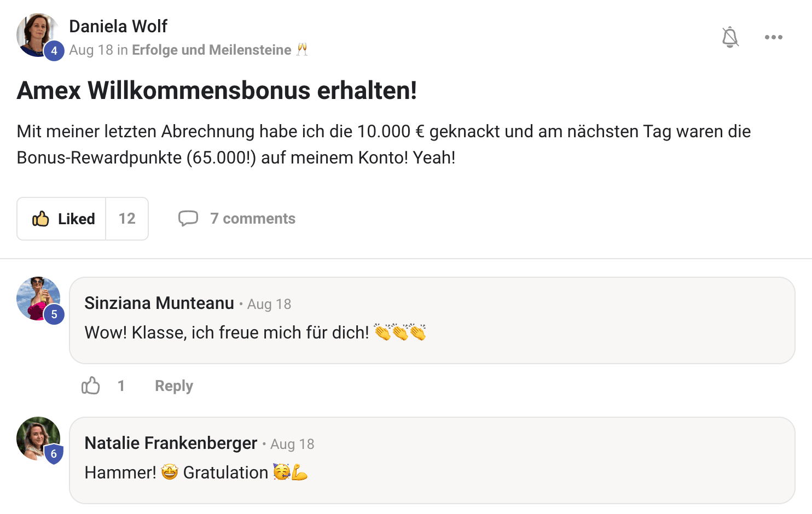Unlike the post via the Liked button
The height and width of the screenshot is (514, 812).
coord(62,219)
